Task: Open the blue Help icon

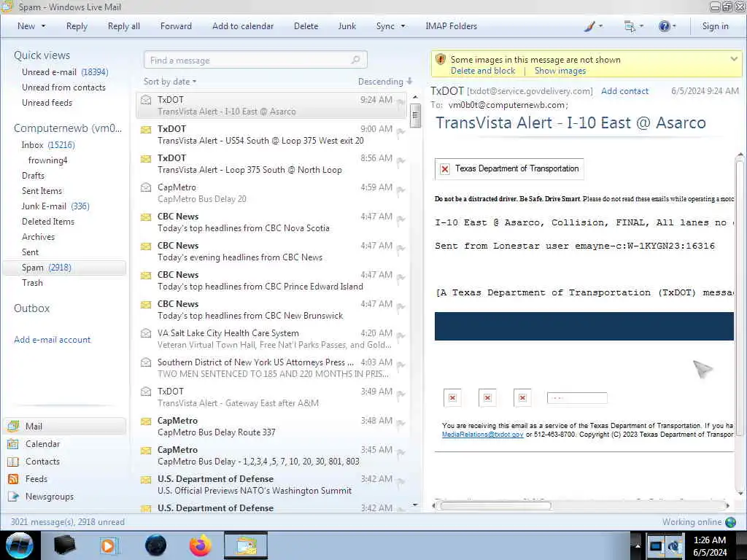Action: click(664, 27)
